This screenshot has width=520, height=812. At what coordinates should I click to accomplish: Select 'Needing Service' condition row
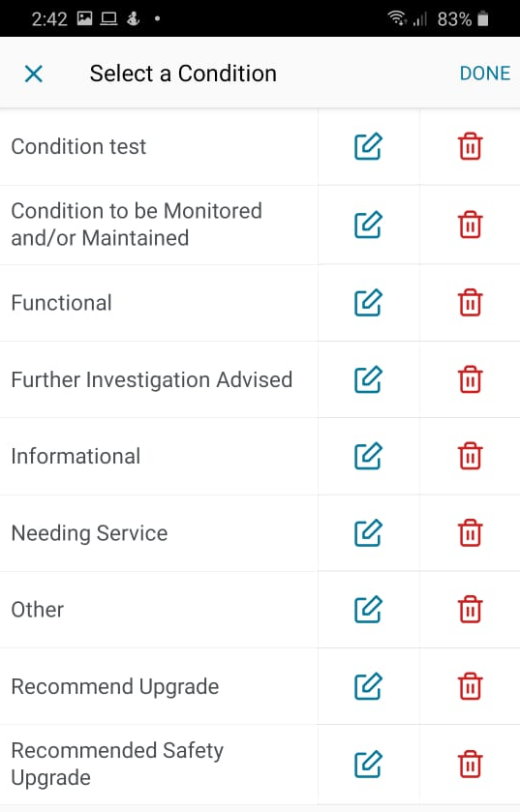[x=159, y=533]
